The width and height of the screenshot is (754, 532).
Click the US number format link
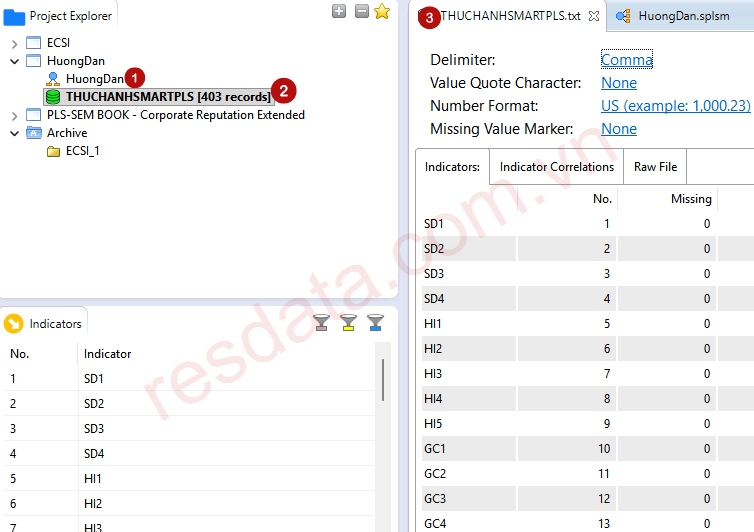(x=675, y=106)
